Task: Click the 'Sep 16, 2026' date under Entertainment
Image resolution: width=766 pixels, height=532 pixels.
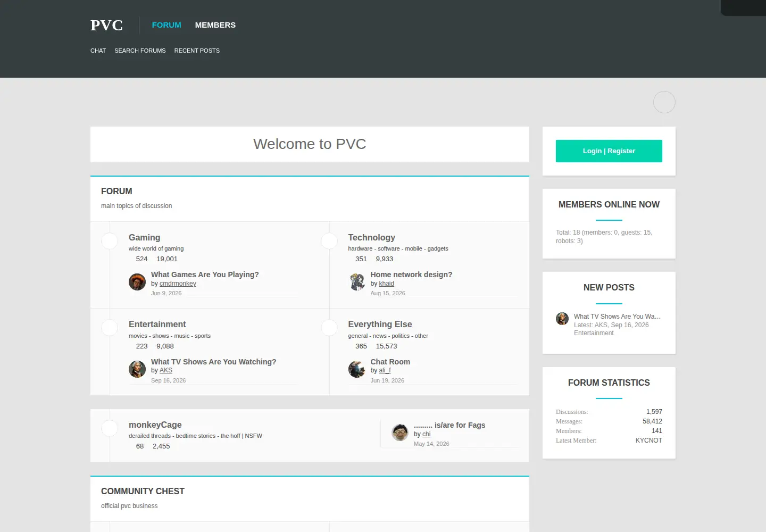Action: point(169,380)
